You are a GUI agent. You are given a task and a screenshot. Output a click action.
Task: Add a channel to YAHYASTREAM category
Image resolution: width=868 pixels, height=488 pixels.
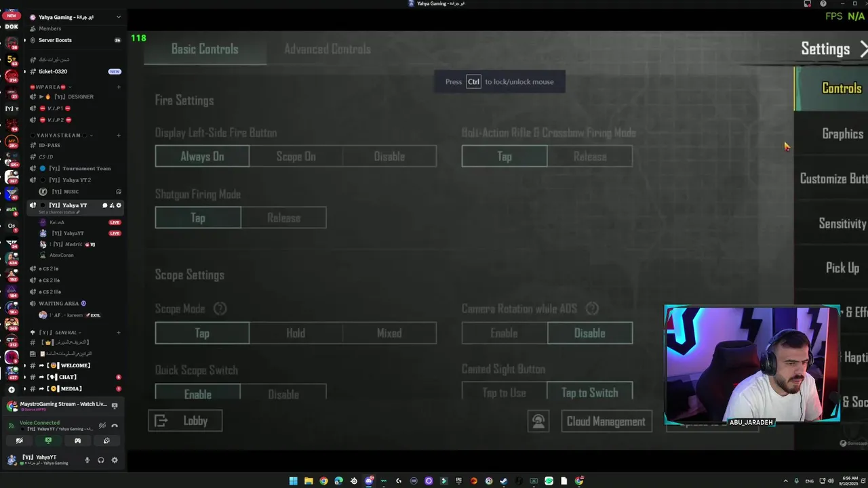pyautogui.click(x=118, y=135)
